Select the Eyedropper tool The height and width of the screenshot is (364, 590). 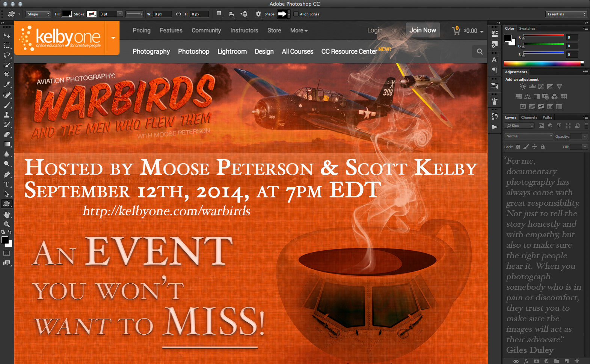pos(7,85)
